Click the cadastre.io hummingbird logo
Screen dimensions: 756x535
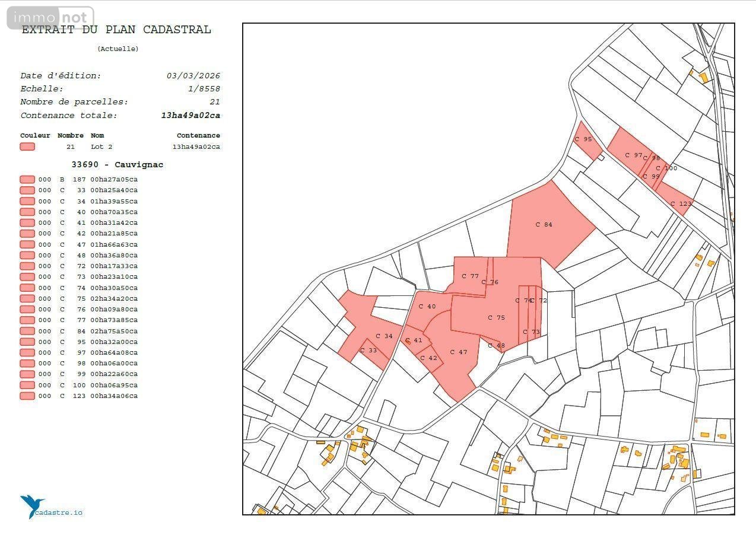pyautogui.click(x=32, y=506)
